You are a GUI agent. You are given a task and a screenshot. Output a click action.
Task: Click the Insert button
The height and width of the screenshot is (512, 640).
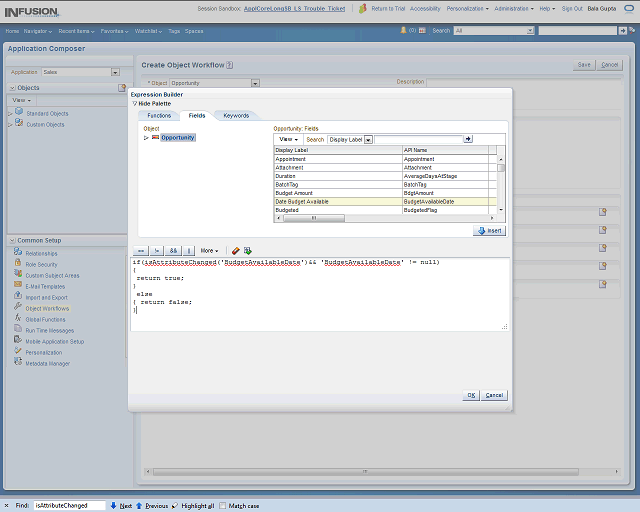[x=489, y=230]
